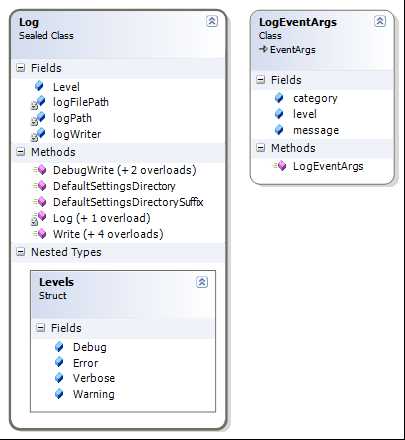Click the Log constructor method icon

click(x=39, y=218)
